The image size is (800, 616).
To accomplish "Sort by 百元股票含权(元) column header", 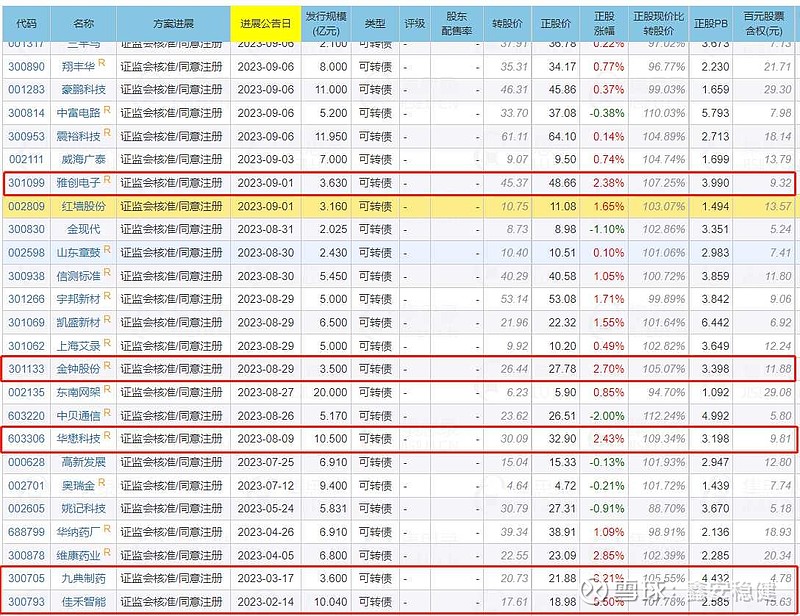I will tap(764, 23).
